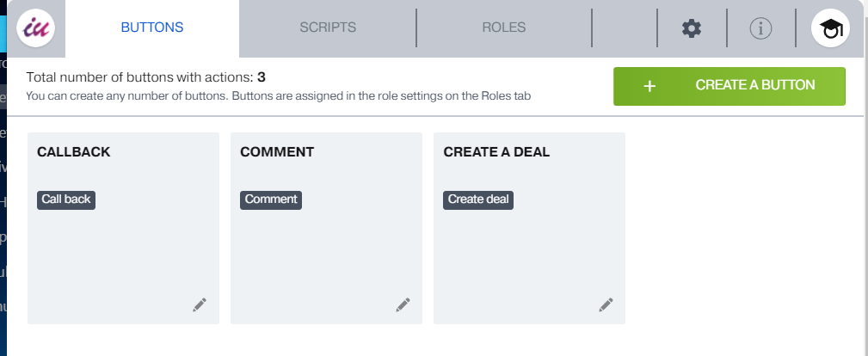Screen dimensions: 868x356
Task: Click the 'Create deal' action tag
Action: tap(478, 199)
